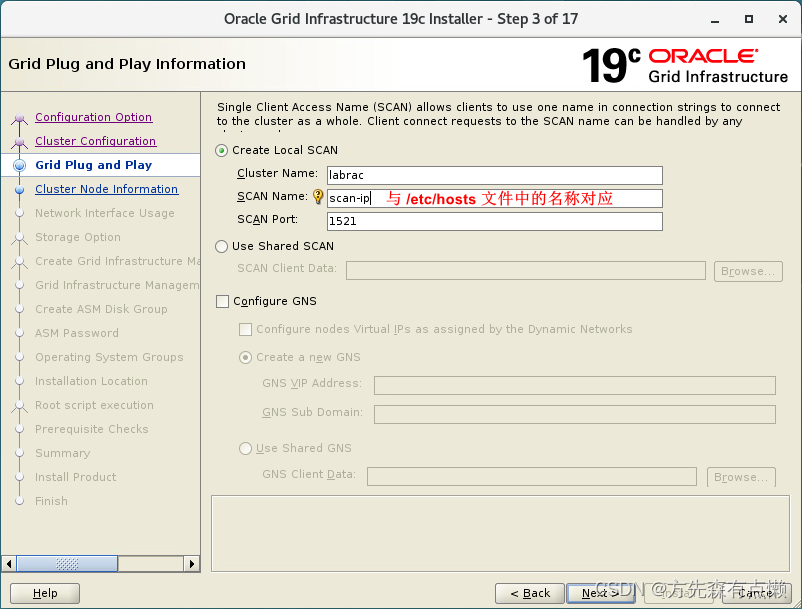The image size is (802, 609).
Task: Select Grid Plug and Play step
Action: click(x=94, y=165)
